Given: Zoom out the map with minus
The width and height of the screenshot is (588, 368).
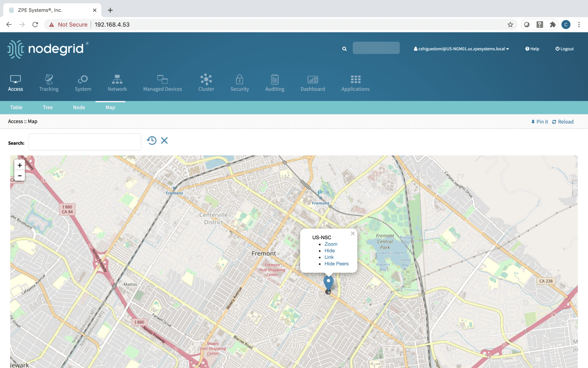Looking at the screenshot, I should pos(20,176).
